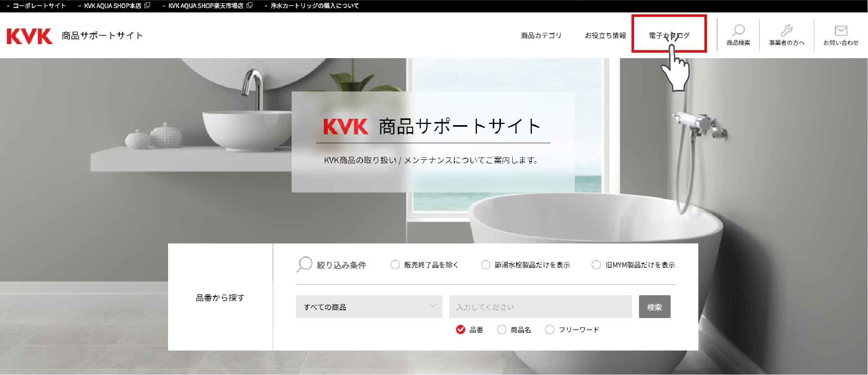Click external-link icon beside KVK AQUA SHOP本店
The image size is (868, 375).
pos(147,6)
